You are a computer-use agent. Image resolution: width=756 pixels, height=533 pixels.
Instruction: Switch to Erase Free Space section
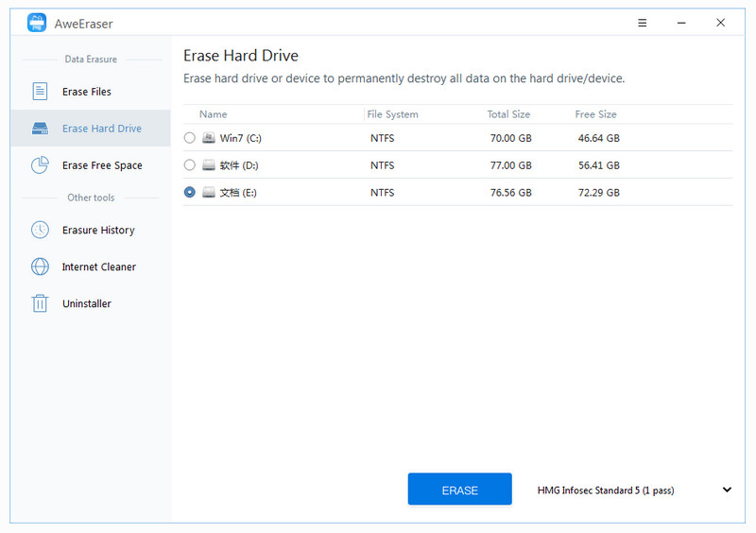(x=91, y=165)
